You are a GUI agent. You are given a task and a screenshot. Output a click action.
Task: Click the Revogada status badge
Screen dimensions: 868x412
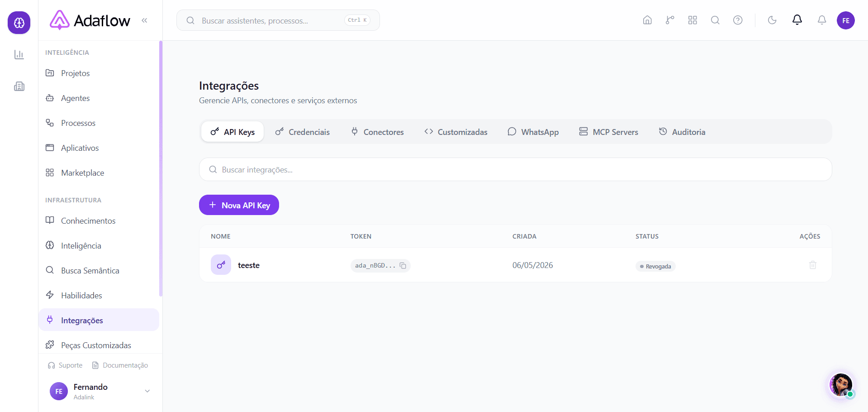655,266
